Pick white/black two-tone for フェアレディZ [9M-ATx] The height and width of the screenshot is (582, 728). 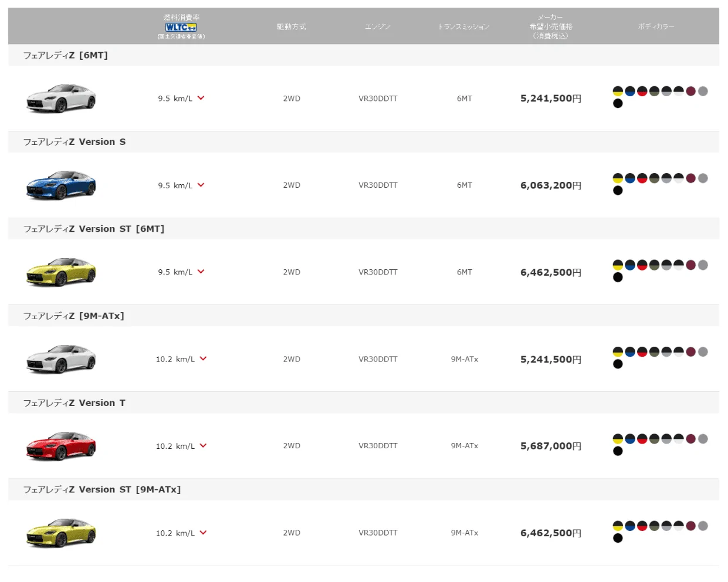pos(679,351)
